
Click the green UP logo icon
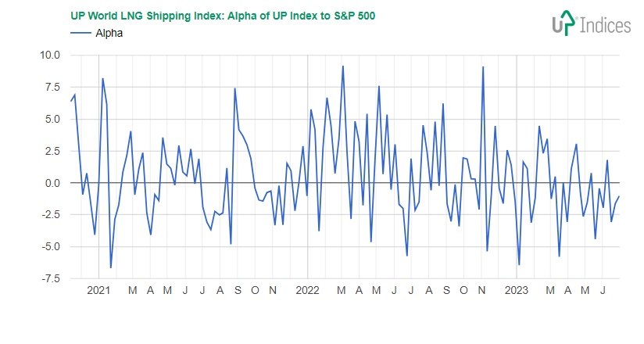(x=563, y=24)
